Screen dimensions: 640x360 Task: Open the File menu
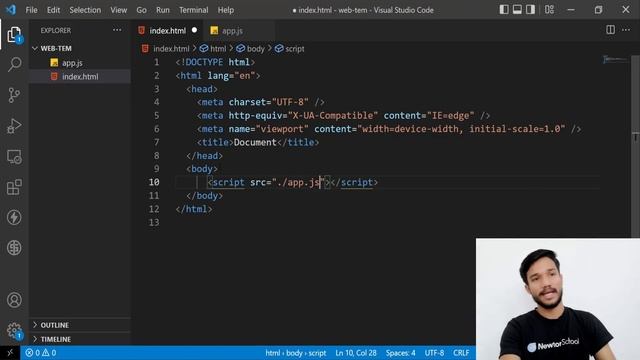point(31,10)
